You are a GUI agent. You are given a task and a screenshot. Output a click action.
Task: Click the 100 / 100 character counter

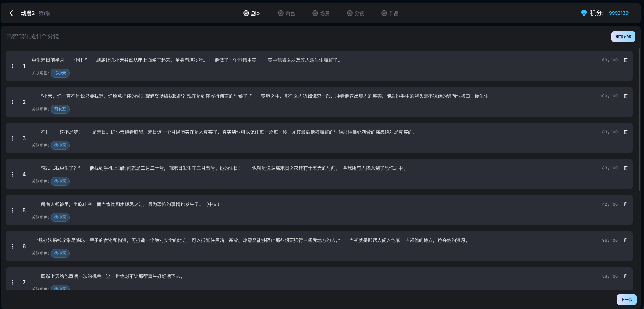coord(609,96)
